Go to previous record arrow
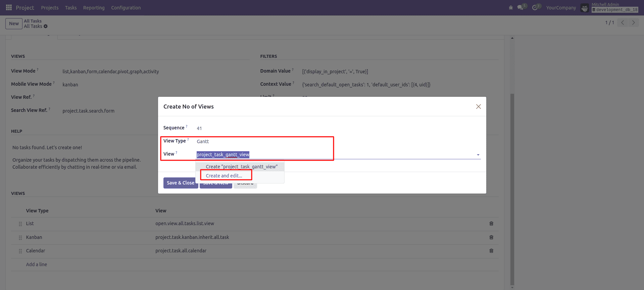Screen dimensions: 644x290 point(623,23)
